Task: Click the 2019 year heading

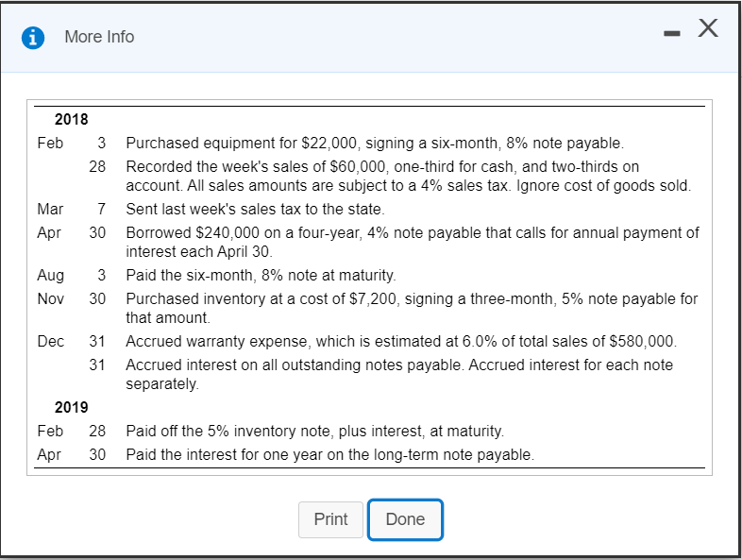Action: (x=72, y=407)
